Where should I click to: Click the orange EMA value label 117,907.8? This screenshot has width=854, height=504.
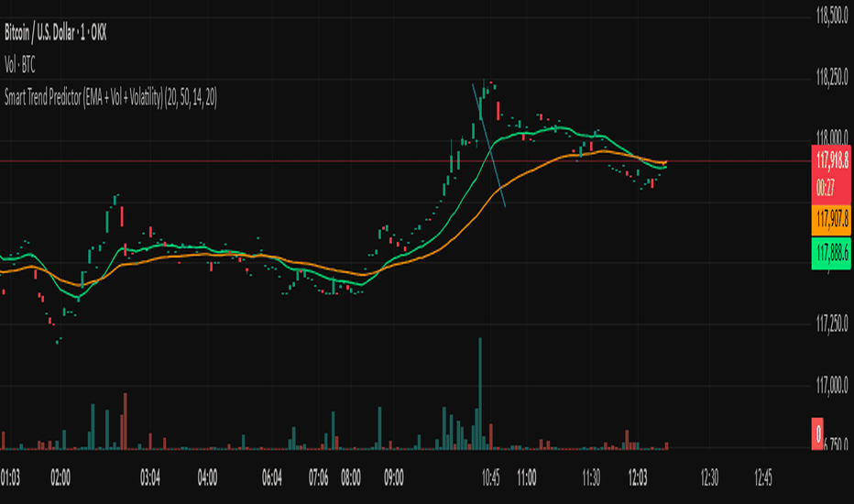coord(832,220)
